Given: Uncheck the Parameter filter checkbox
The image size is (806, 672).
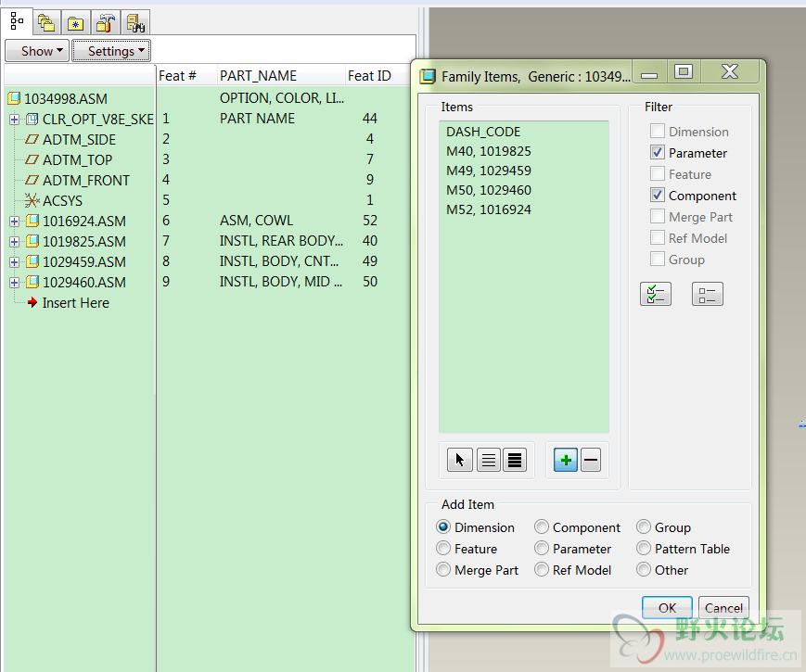Looking at the screenshot, I should (658, 153).
